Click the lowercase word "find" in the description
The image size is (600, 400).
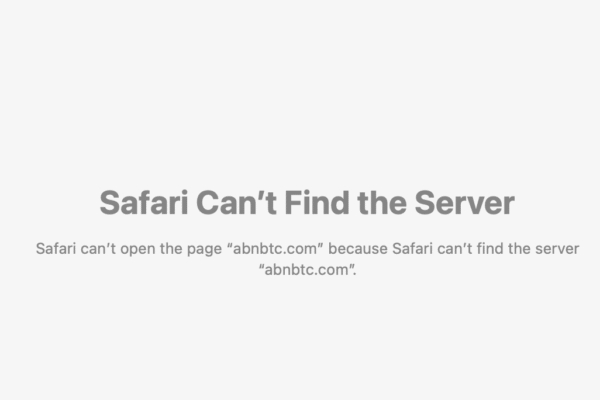pyautogui.click(x=490, y=249)
